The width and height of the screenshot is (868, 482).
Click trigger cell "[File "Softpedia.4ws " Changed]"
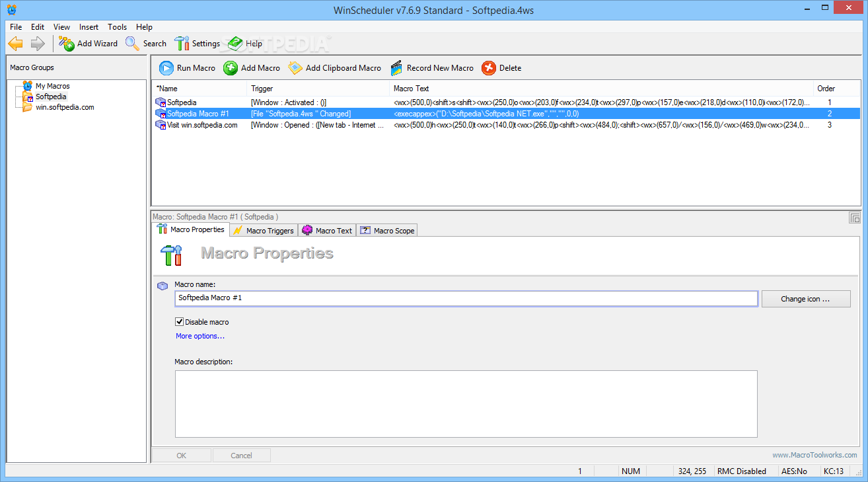(301, 114)
